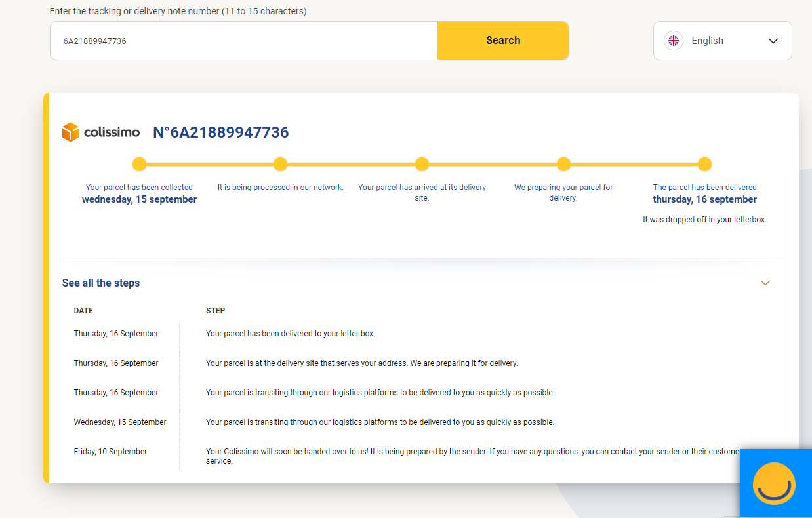Click the N°6A21889947736 tracking number heading
This screenshot has width=812, height=518.
tap(220, 132)
